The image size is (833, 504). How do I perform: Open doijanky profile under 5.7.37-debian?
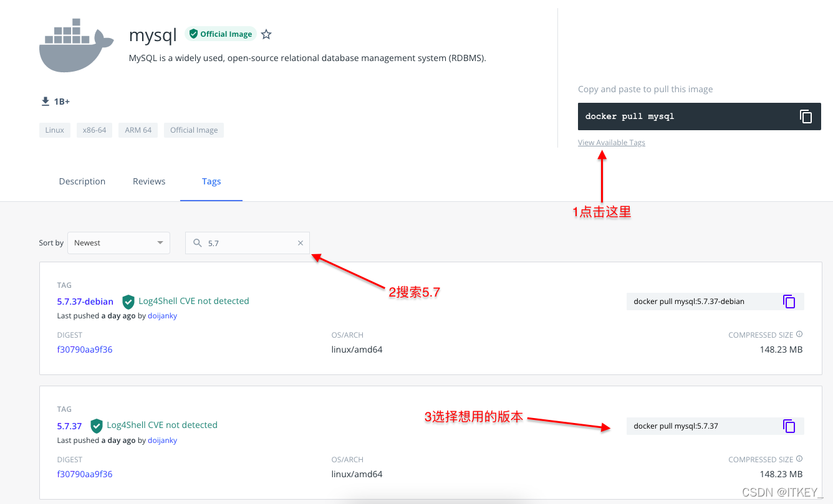click(x=163, y=316)
